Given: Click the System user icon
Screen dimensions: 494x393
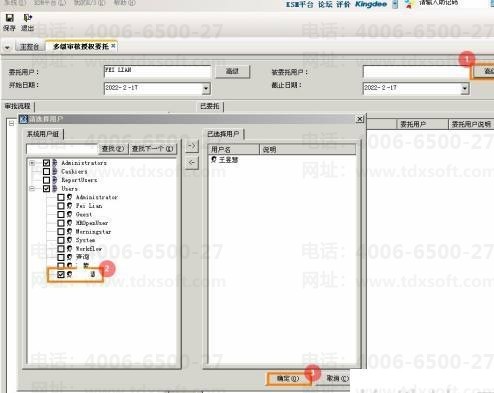Looking at the screenshot, I should click(69, 240).
